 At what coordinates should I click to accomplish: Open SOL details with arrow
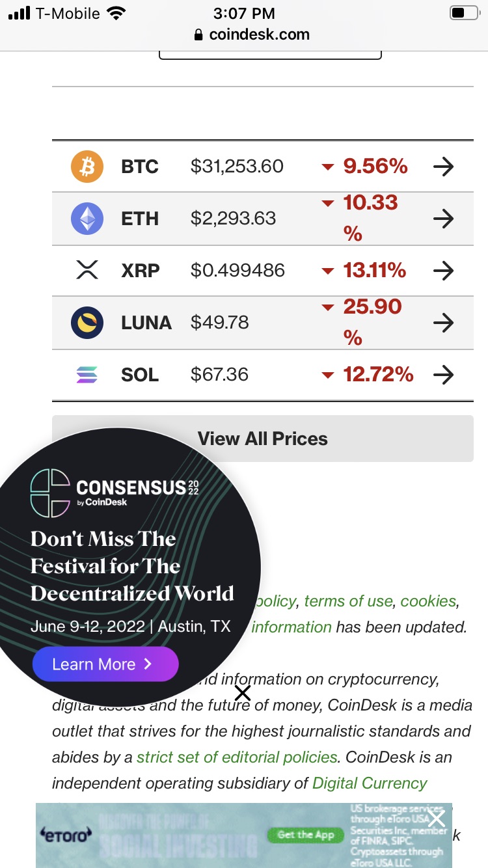(443, 375)
